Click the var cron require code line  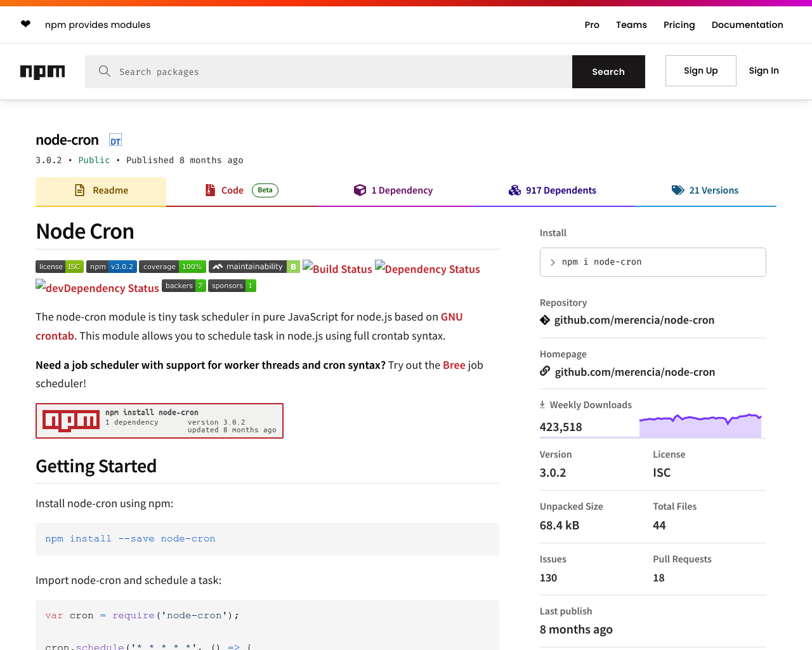pyautogui.click(x=142, y=615)
